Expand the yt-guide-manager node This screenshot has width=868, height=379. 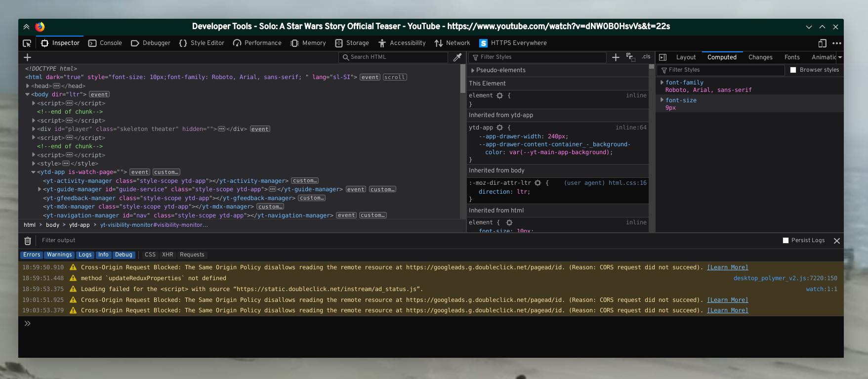[40, 190]
